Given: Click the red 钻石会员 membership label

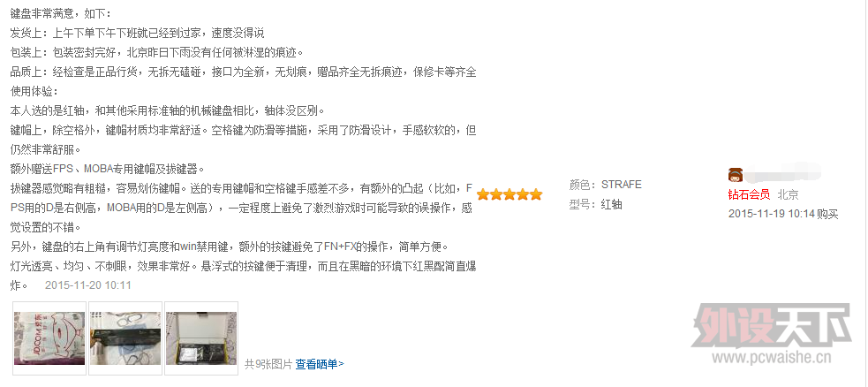Looking at the screenshot, I should pyautogui.click(x=749, y=194).
